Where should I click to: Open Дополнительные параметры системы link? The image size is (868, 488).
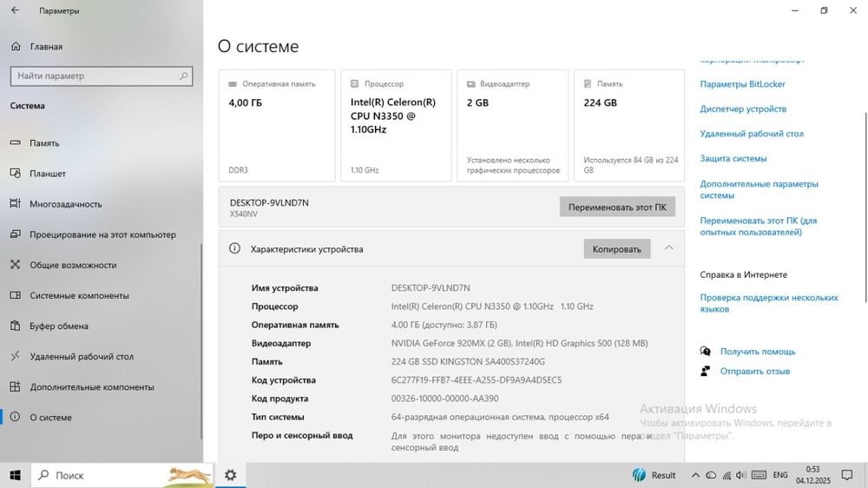(x=759, y=189)
